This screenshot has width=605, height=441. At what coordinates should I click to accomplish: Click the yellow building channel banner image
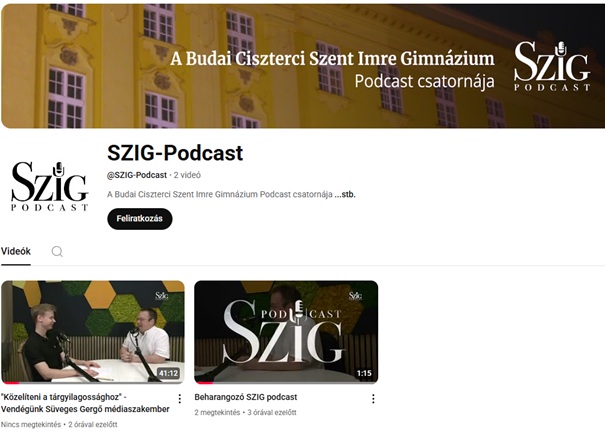coord(303,66)
